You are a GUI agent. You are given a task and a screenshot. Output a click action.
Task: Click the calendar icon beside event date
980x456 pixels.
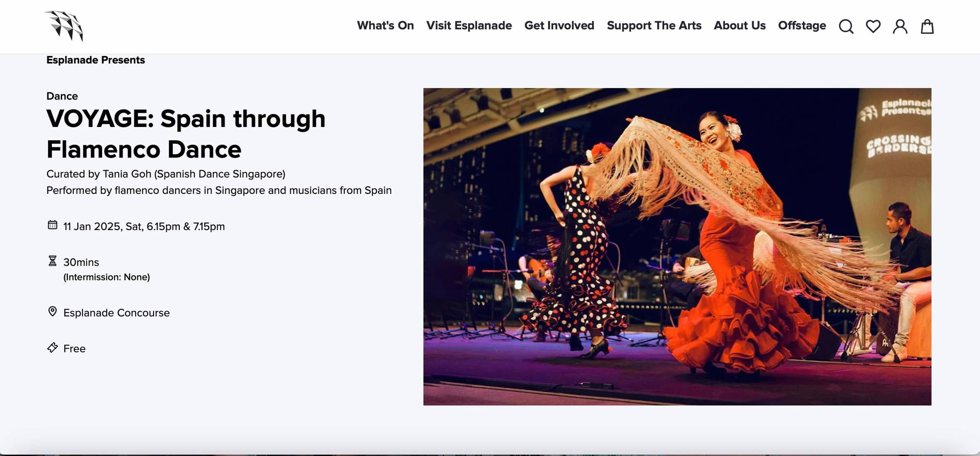pyautogui.click(x=52, y=225)
